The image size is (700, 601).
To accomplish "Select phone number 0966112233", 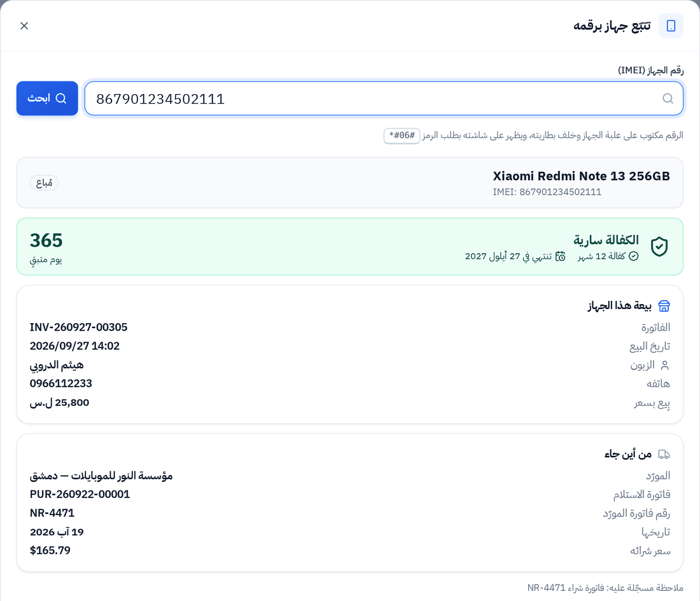I will (x=60, y=383).
